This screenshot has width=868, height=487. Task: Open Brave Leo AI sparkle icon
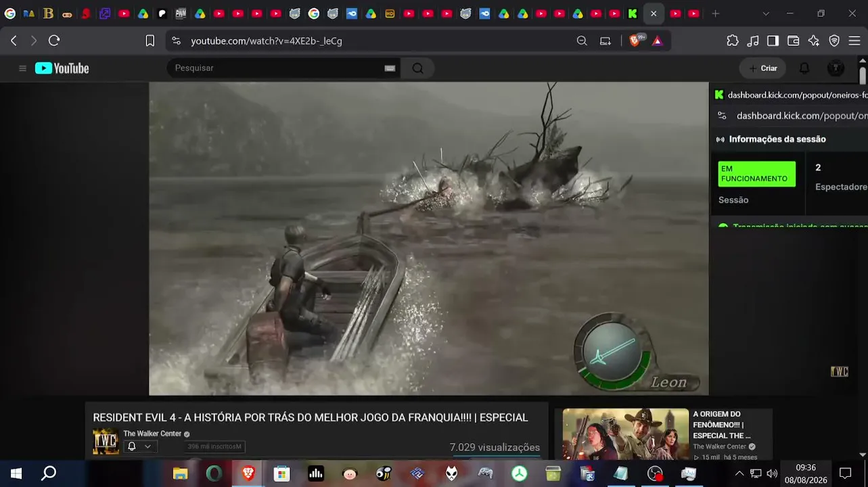point(814,41)
